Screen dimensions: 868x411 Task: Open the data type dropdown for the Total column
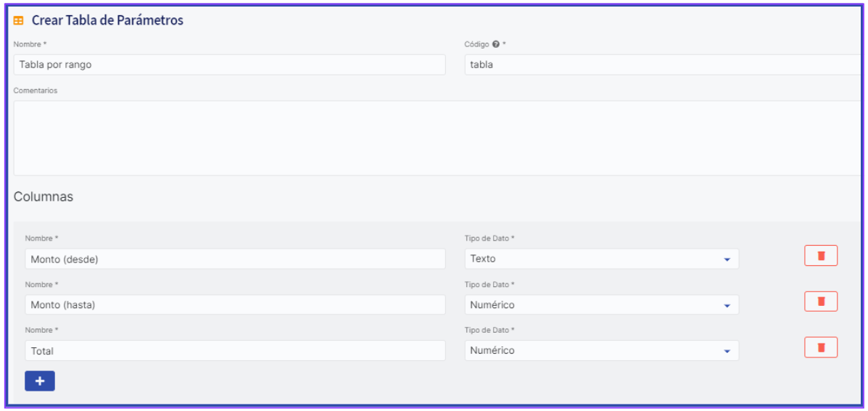pos(600,351)
